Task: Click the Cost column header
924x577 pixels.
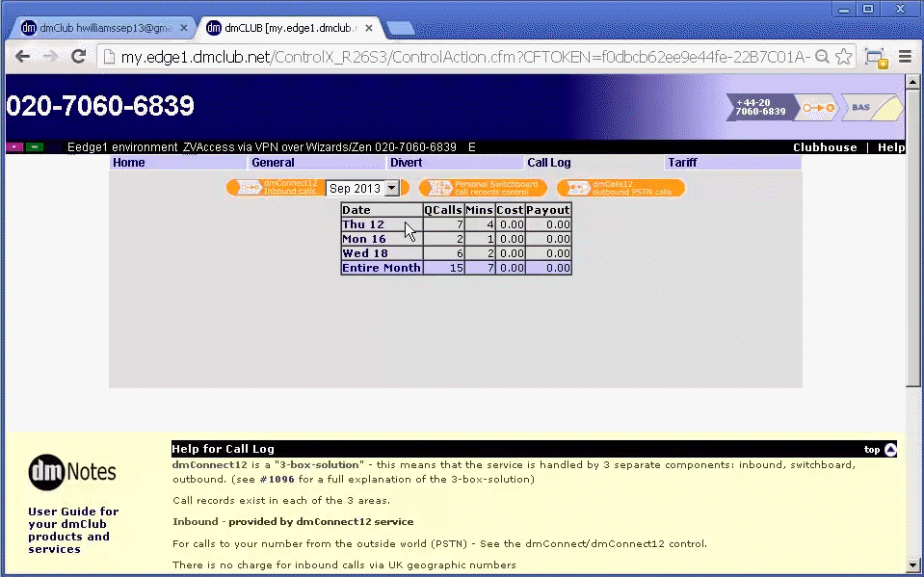Action: click(510, 210)
